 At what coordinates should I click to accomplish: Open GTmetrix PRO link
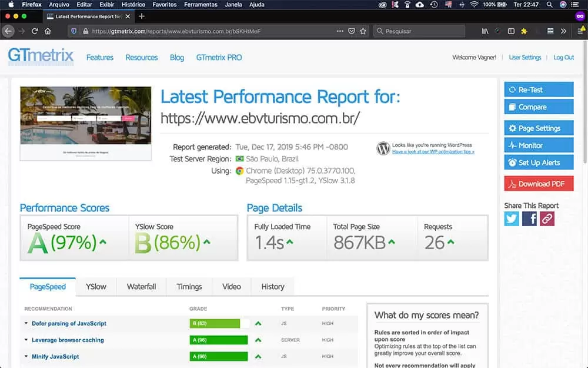(219, 58)
